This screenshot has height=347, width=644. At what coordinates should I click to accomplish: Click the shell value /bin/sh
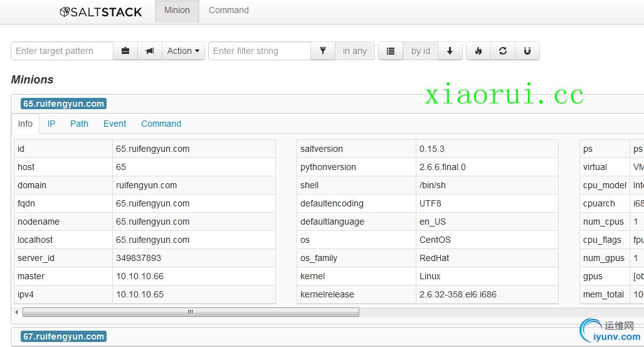[433, 186]
